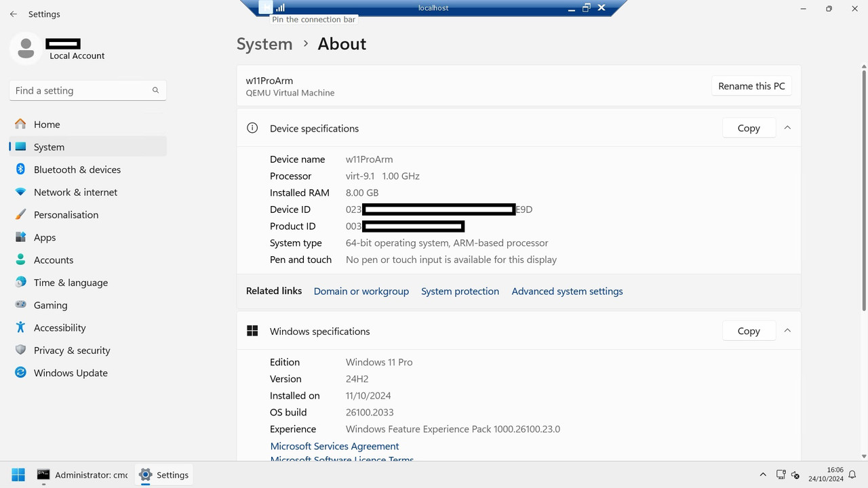
Task: Click the OS build value 26100.2033
Action: click(370, 412)
